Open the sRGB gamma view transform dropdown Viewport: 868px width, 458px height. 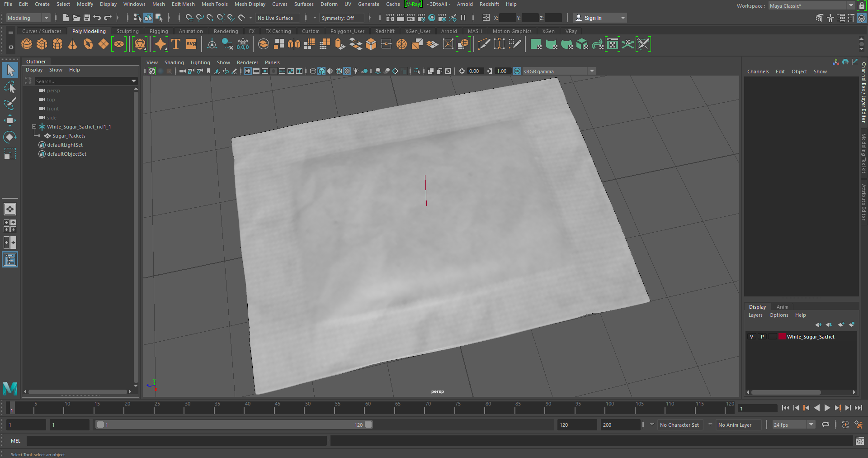(x=559, y=71)
